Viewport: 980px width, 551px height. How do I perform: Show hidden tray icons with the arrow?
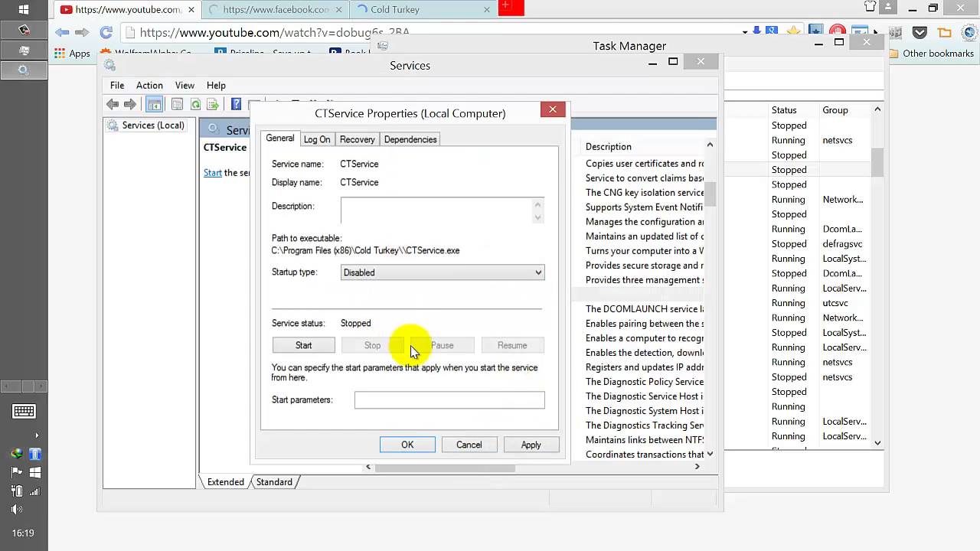pos(36,435)
